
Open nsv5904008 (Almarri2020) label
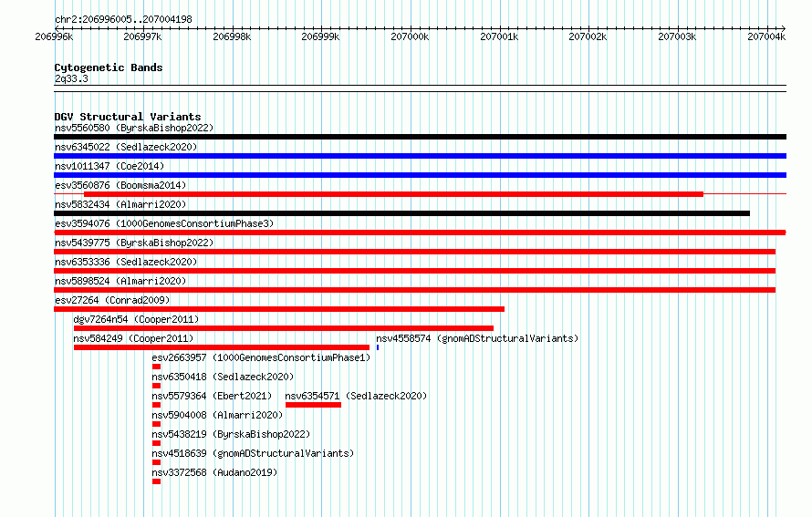217,415
